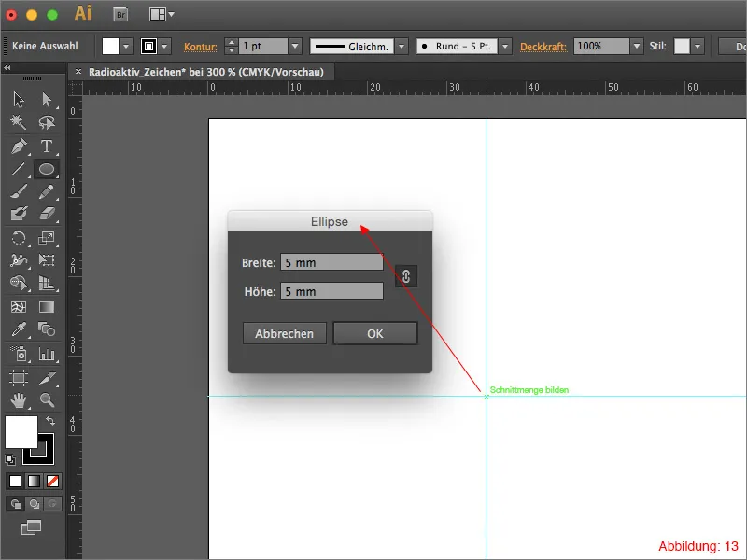Collapse the tools panel with double arrows

tap(7, 68)
